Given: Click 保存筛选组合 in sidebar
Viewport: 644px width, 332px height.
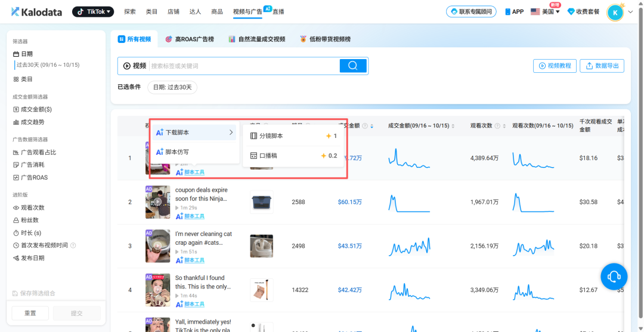Looking at the screenshot, I should click(33, 293).
